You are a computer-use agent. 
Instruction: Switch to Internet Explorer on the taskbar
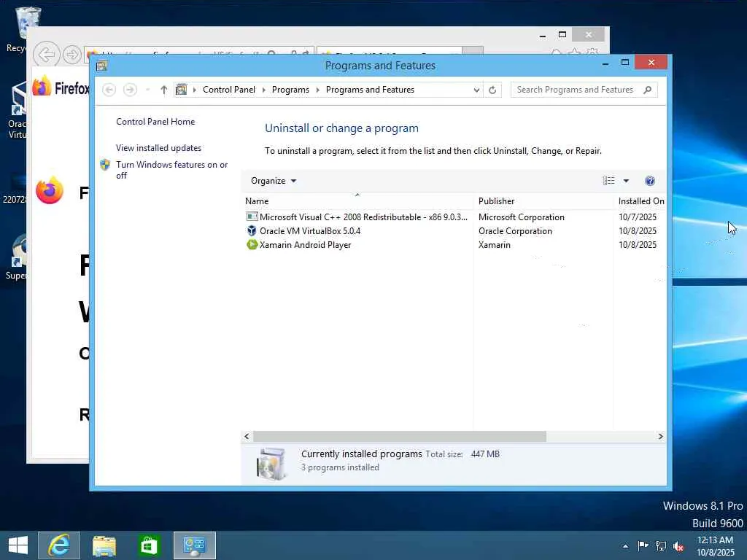59,545
